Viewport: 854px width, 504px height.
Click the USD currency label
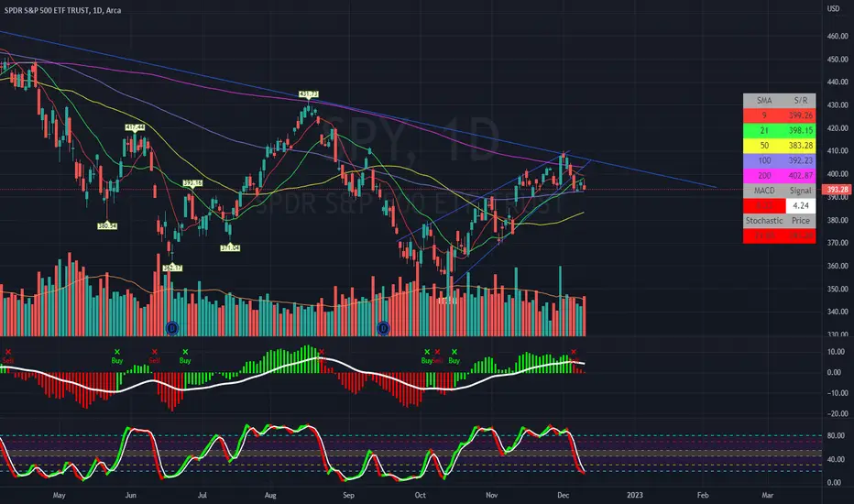833,9
